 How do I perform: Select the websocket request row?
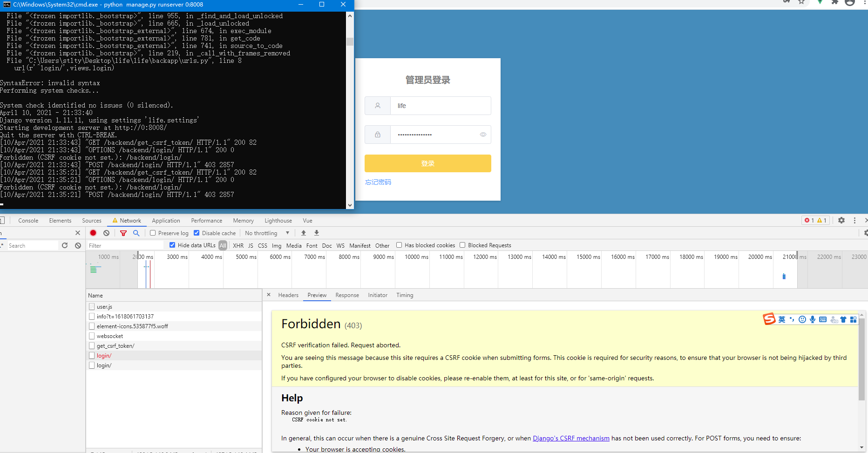(x=174, y=336)
